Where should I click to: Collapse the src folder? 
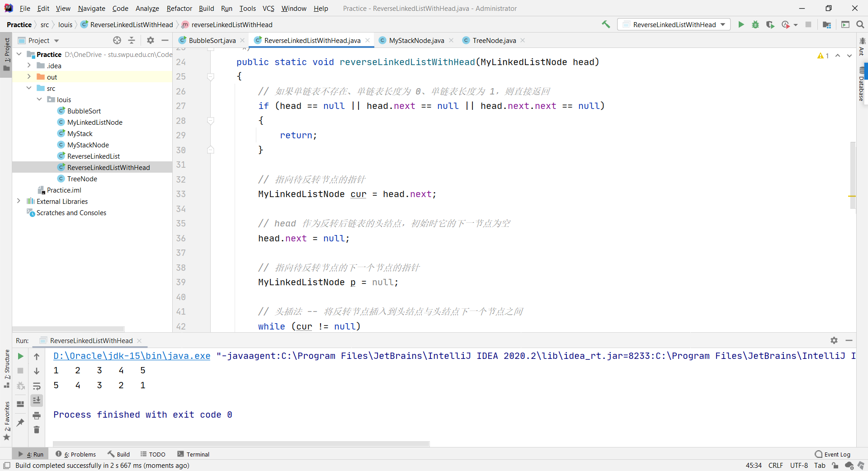tap(29, 88)
